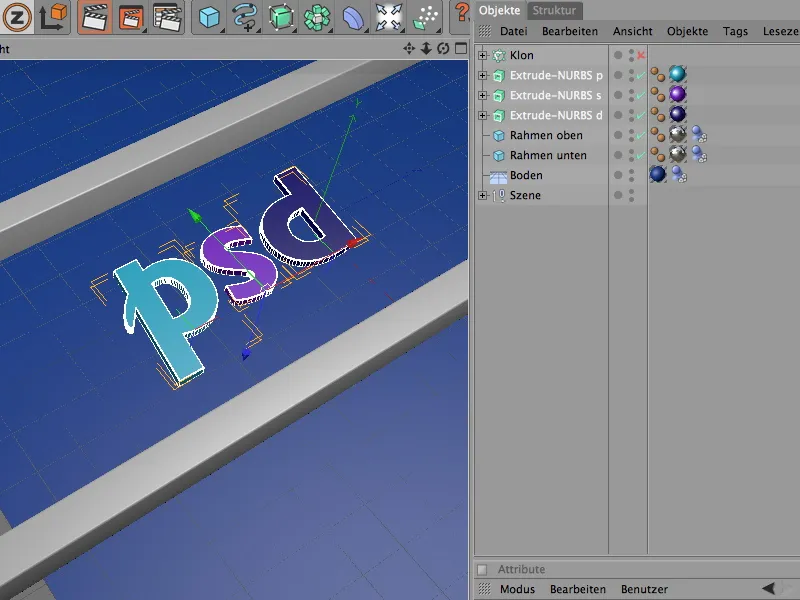Open Render Settings clapperboard icon
The height and width of the screenshot is (600, 800).
(168, 16)
